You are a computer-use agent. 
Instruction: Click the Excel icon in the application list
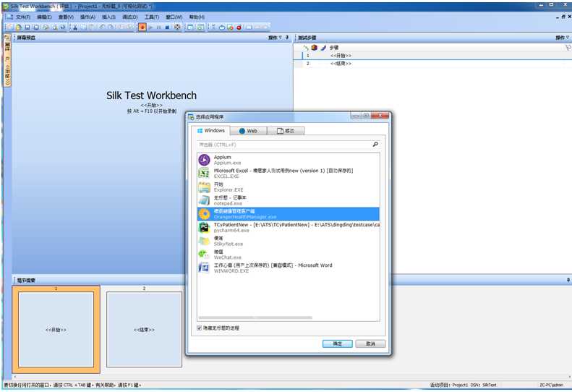[x=204, y=173]
